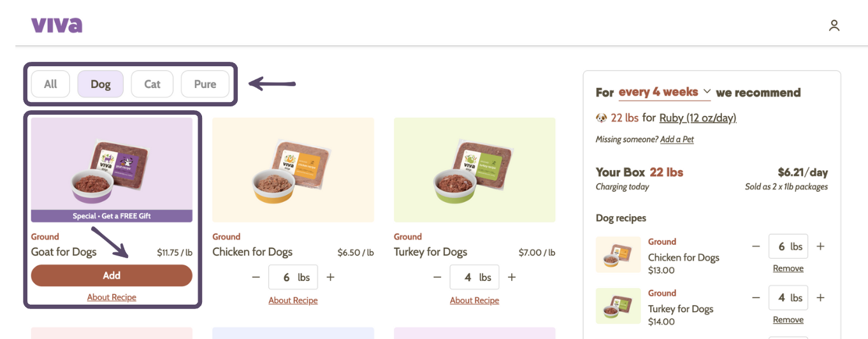This screenshot has width=868, height=339.
Task: Select the Pure filter tab
Action: 205,84
